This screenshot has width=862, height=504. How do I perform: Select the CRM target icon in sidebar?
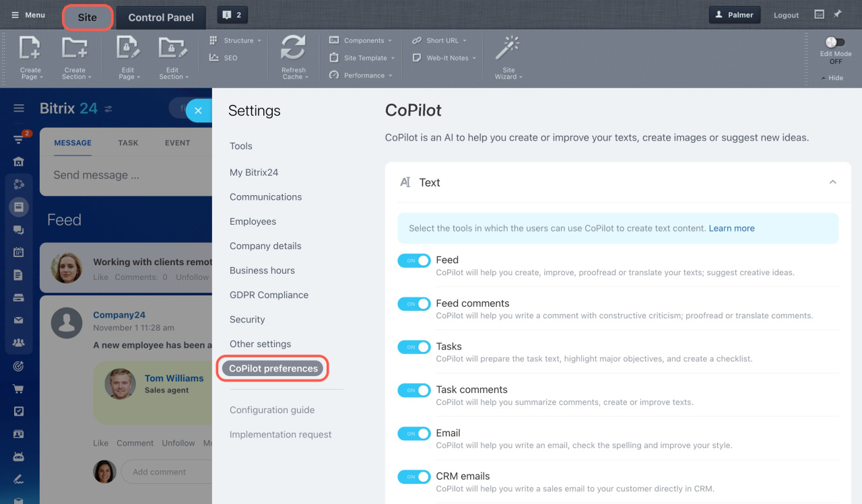[18, 366]
